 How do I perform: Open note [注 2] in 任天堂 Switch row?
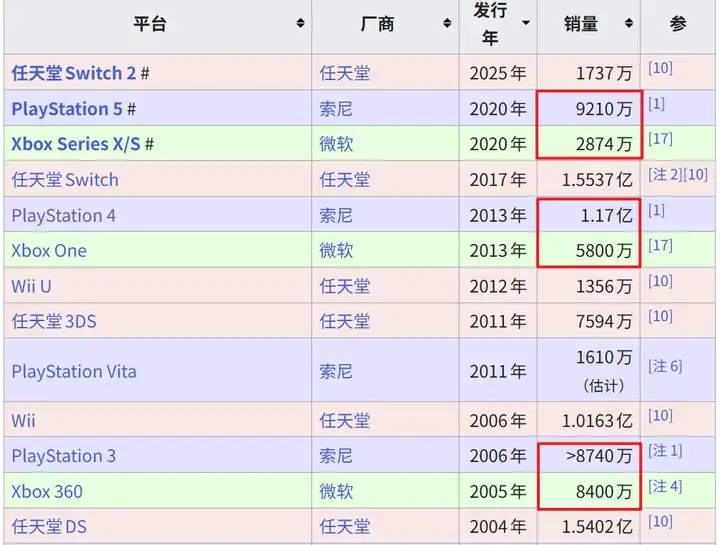665,174
